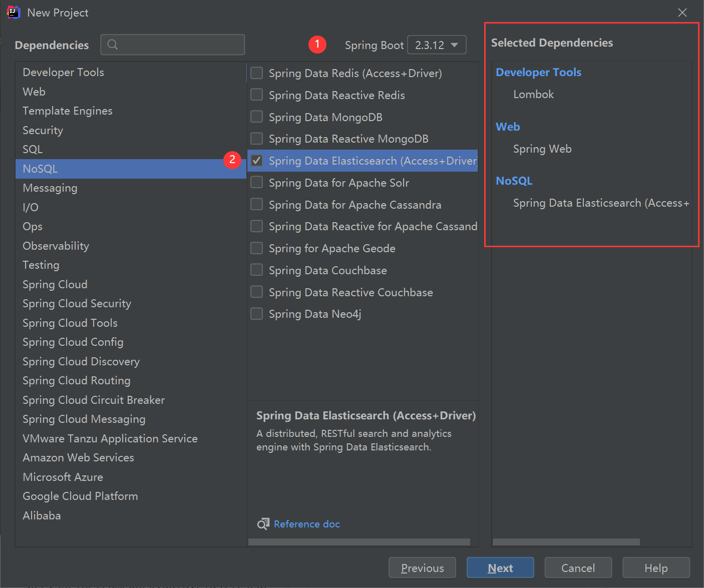Image resolution: width=704 pixels, height=588 pixels.
Task: Select I/O category
Action: click(131, 207)
